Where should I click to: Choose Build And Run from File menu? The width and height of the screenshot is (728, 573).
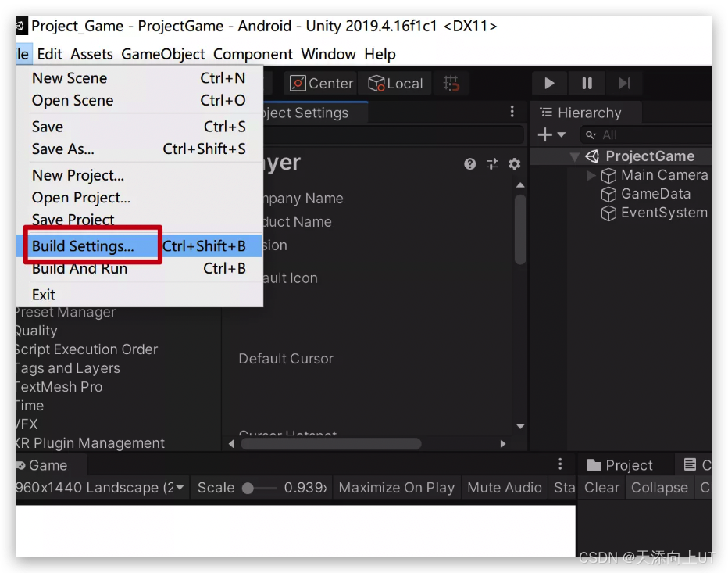coord(139,268)
